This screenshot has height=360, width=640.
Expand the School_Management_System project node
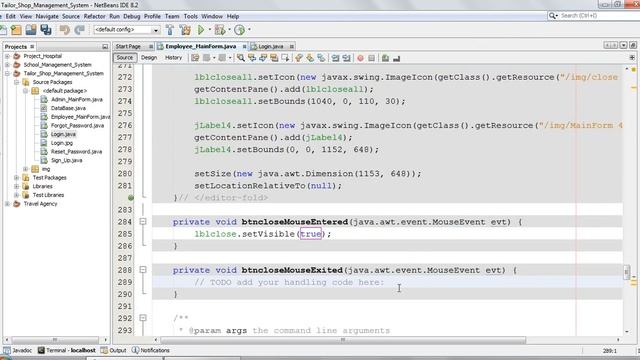pyautogui.click(x=7, y=64)
